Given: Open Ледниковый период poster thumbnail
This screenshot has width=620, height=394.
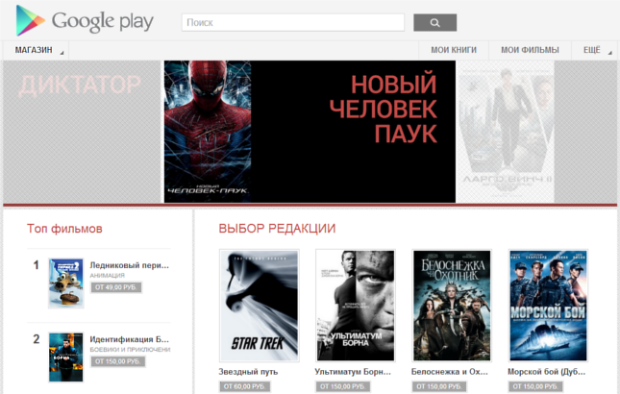Looking at the screenshot, I should pyautogui.click(x=66, y=283).
